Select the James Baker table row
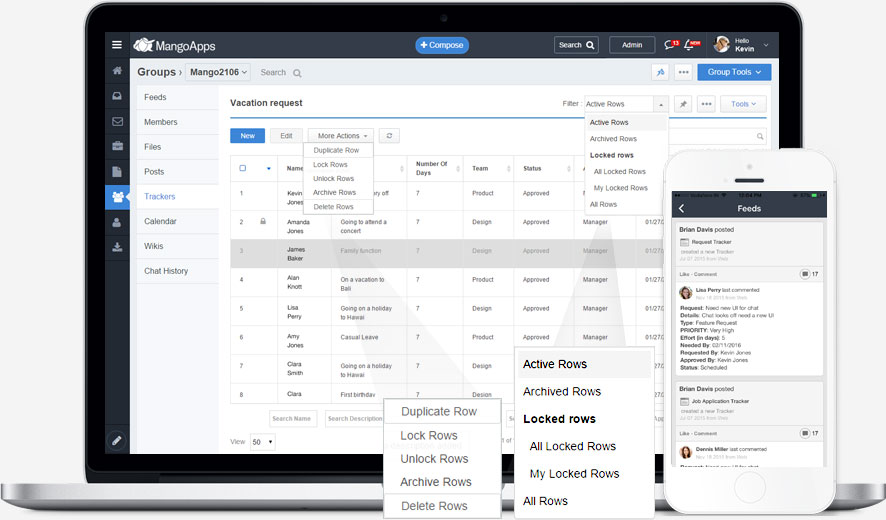The height and width of the screenshot is (520, 886). [446, 253]
